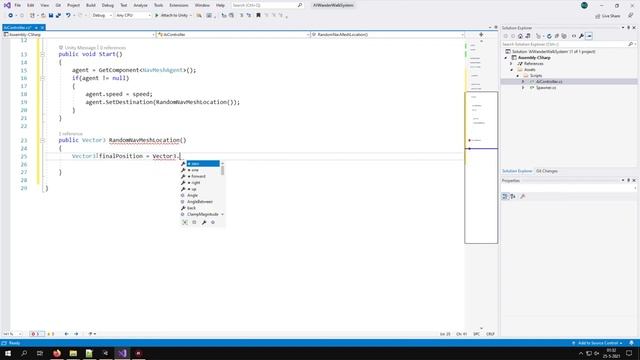The width and height of the screenshot is (640, 360).
Task: Click the comment selection toolbar icon
Action: pos(241,15)
